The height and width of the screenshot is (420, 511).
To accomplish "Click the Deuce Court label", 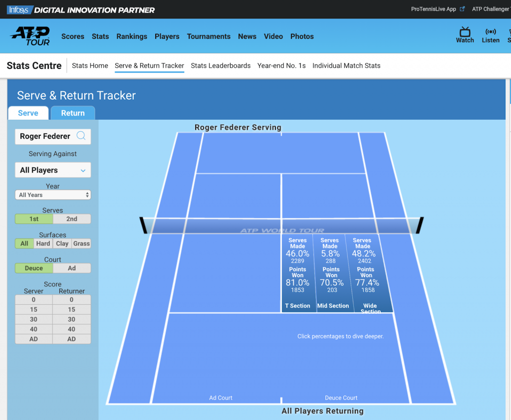I will pyautogui.click(x=341, y=398).
